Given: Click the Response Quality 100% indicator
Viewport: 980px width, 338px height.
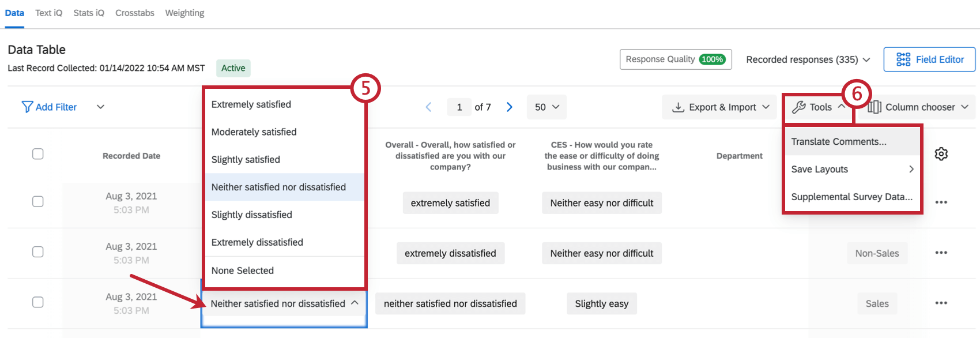Looking at the screenshot, I should point(676,59).
